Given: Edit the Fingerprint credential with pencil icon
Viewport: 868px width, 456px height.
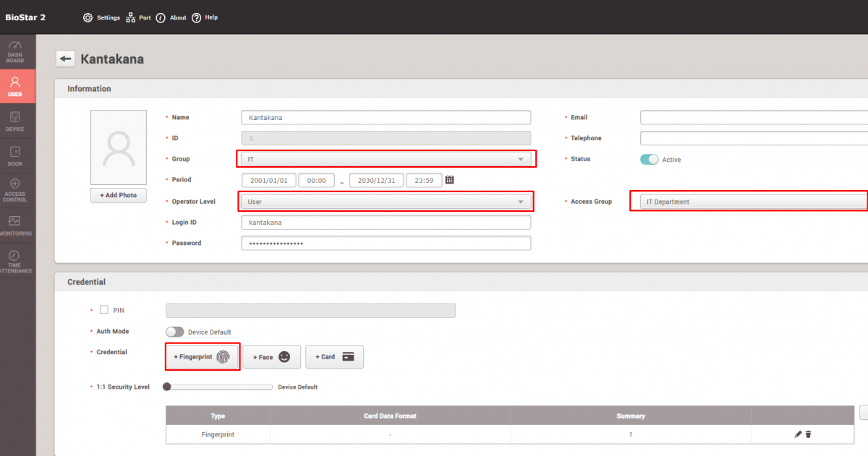Looking at the screenshot, I should (x=798, y=434).
